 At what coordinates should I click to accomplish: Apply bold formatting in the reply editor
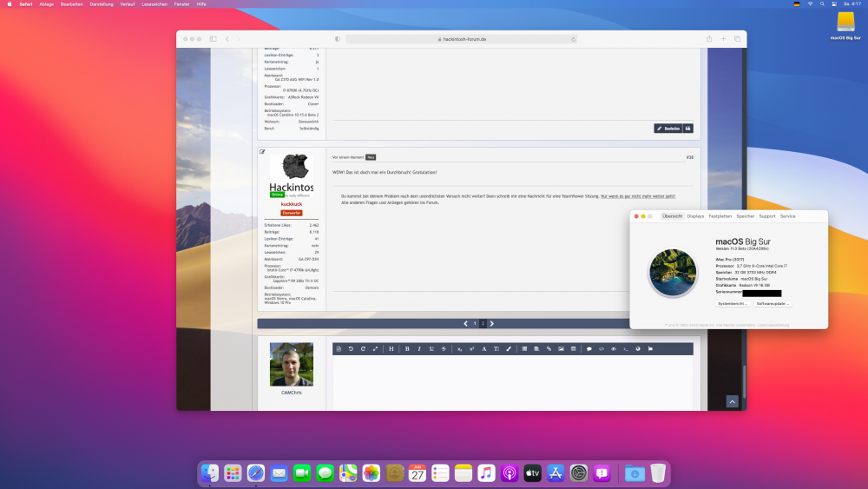tap(407, 349)
